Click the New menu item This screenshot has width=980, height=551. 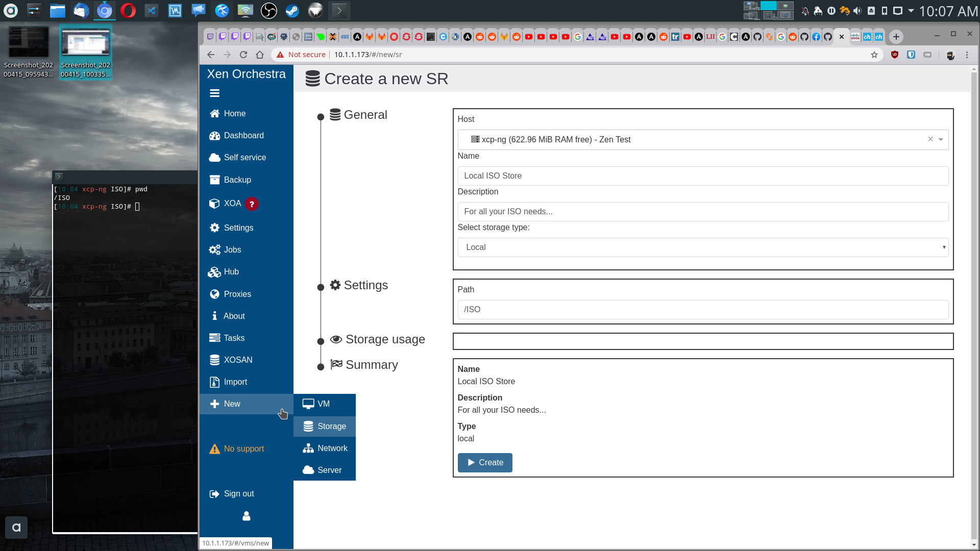click(x=247, y=404)
